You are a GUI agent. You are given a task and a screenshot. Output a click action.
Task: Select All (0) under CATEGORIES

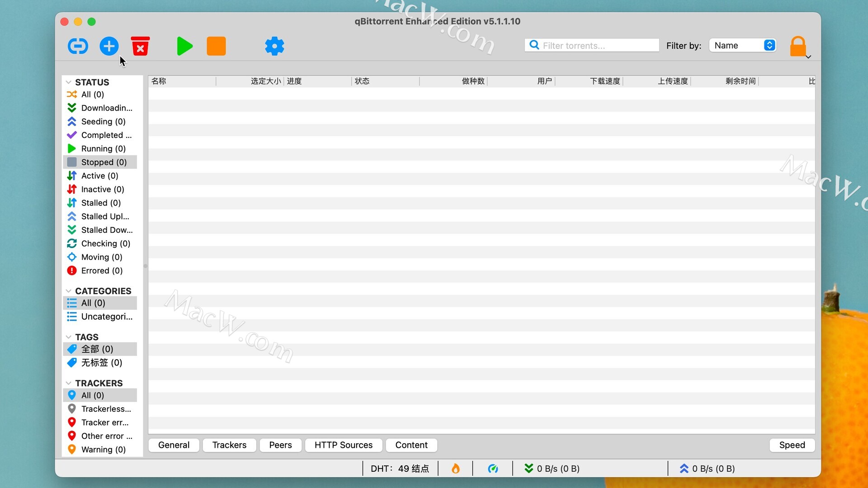(x=100, y=303)
